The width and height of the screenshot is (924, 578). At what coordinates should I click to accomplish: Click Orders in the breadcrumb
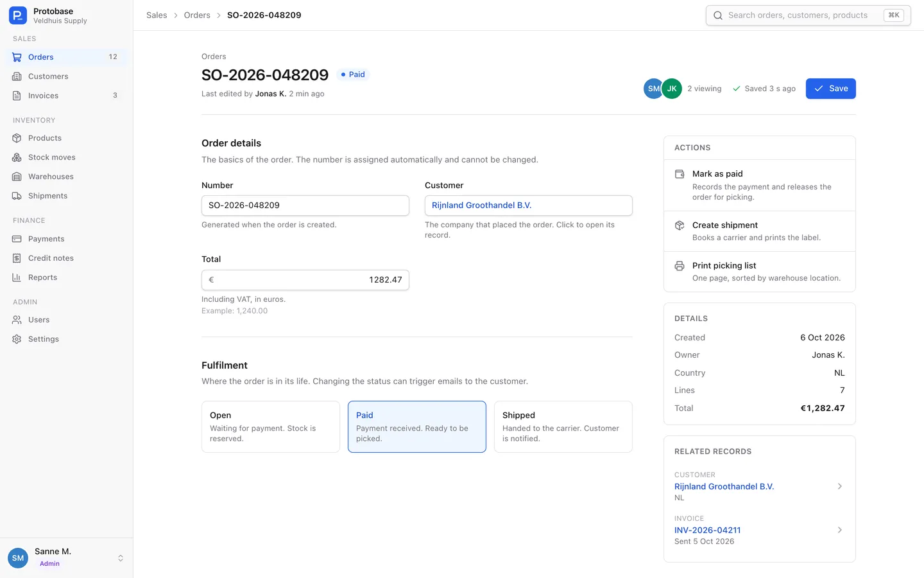click(197, 15)
